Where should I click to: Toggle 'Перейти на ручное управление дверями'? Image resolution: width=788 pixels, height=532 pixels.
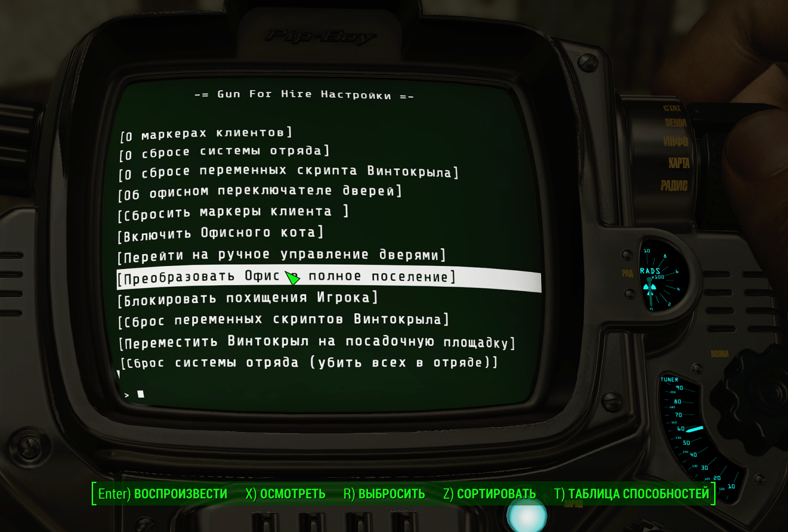[281, 256]
